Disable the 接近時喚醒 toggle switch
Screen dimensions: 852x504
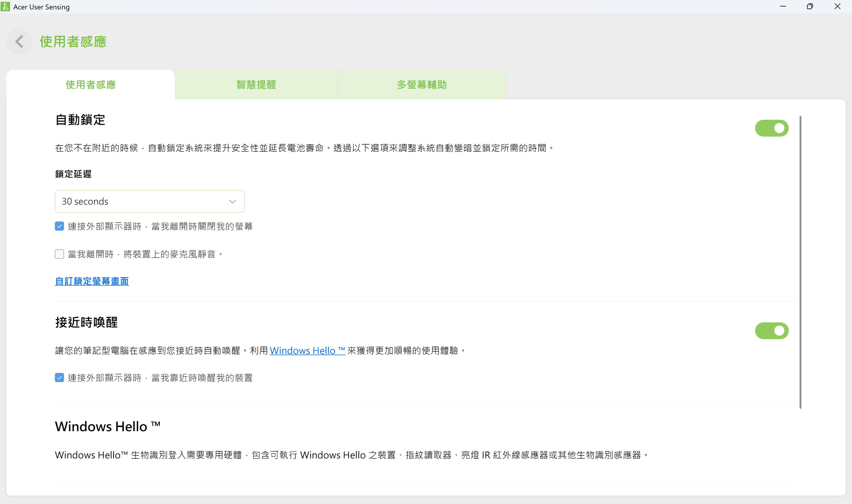pyautogui.click(x=771, y=330)
